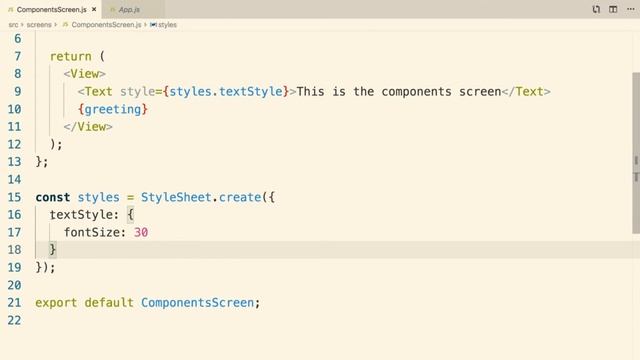
Task: Click the JS file icon in App.js tab
Action: (113, 9)
